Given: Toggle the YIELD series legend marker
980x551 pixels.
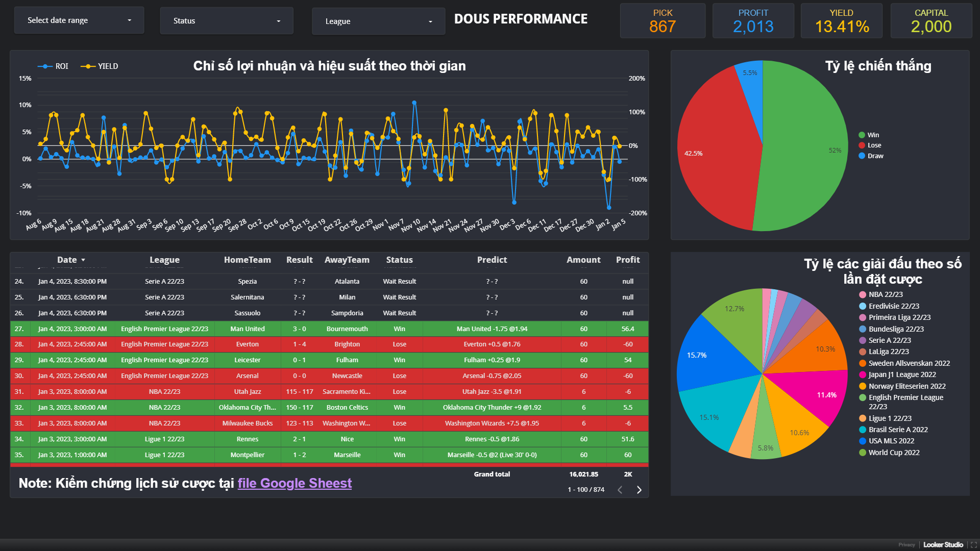Looking at the screenshot, I should pos(88,66).
